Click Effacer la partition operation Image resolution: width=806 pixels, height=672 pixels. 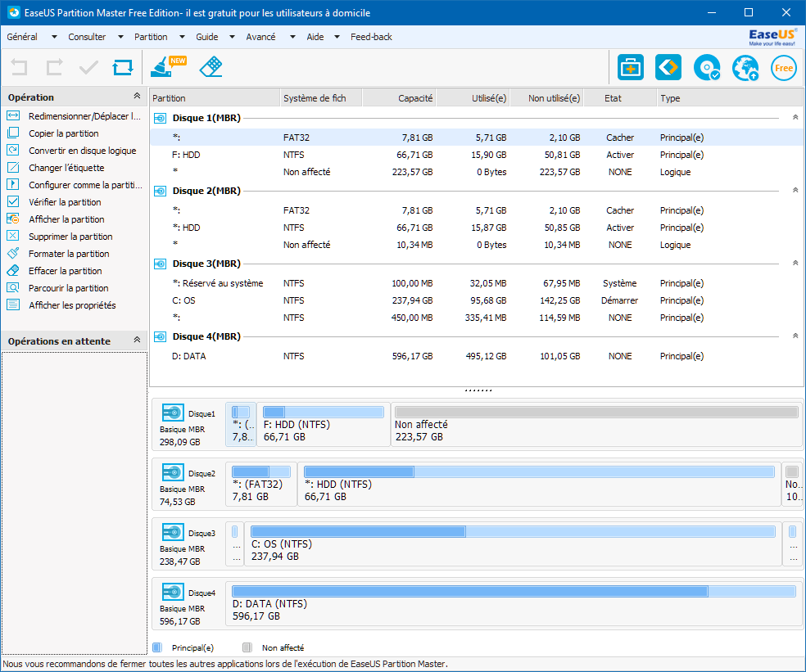(x=66, y=271)
